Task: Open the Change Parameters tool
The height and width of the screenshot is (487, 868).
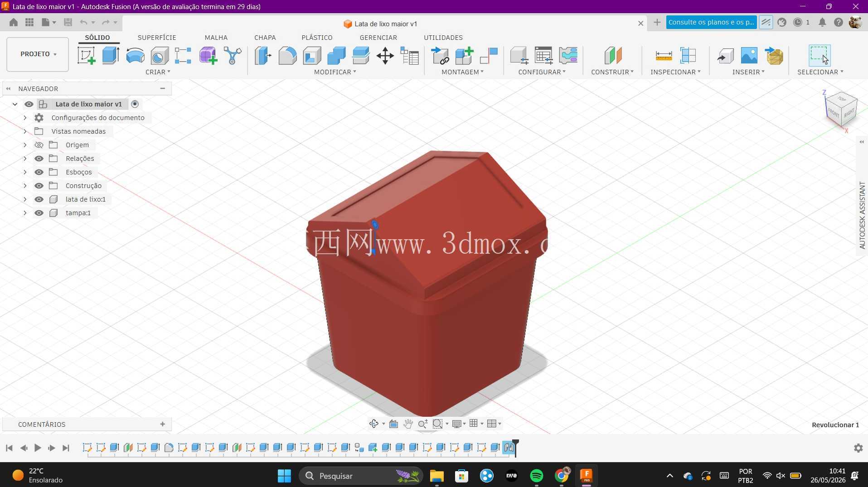Action: pos(410,56)
